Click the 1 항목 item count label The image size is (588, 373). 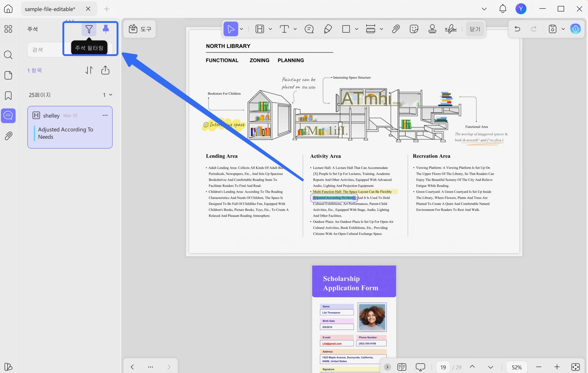pyautogui.click(x=34, y=71)
